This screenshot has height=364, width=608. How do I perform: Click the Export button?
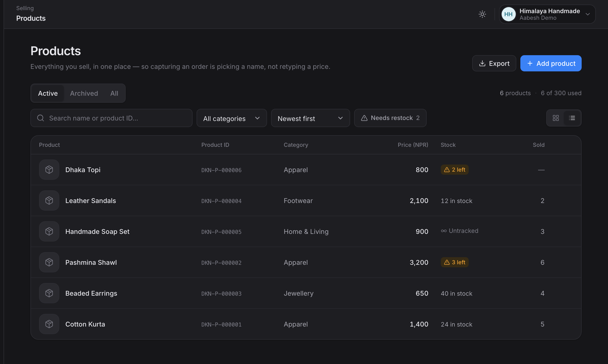(494, 63)
